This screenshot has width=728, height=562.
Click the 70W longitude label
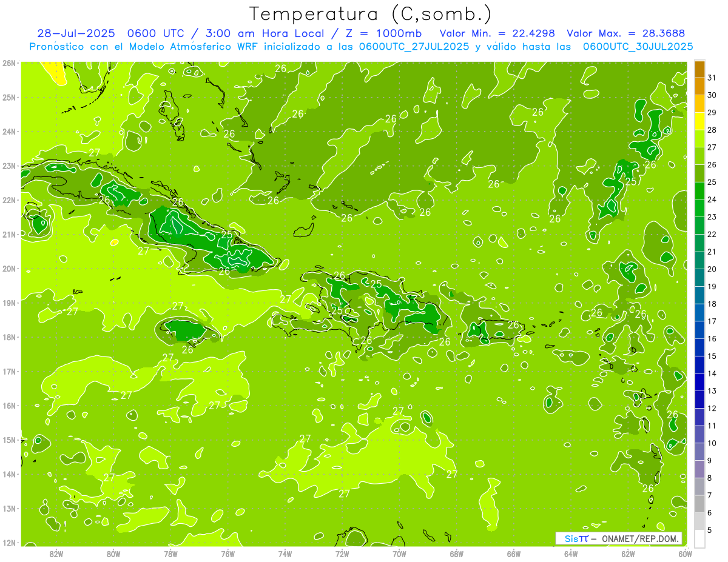tap(399, 554)
